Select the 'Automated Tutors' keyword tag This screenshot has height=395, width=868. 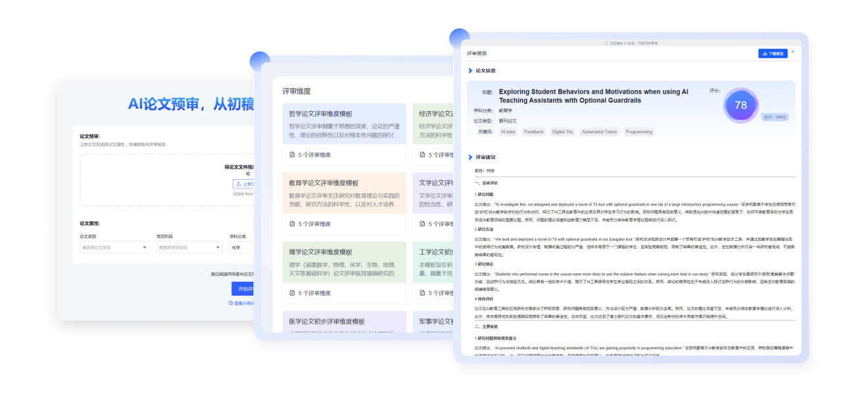(599, 132)
